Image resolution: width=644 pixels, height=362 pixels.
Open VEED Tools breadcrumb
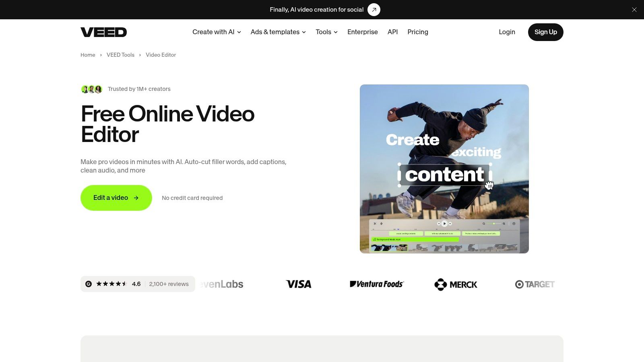coord(120,55)
